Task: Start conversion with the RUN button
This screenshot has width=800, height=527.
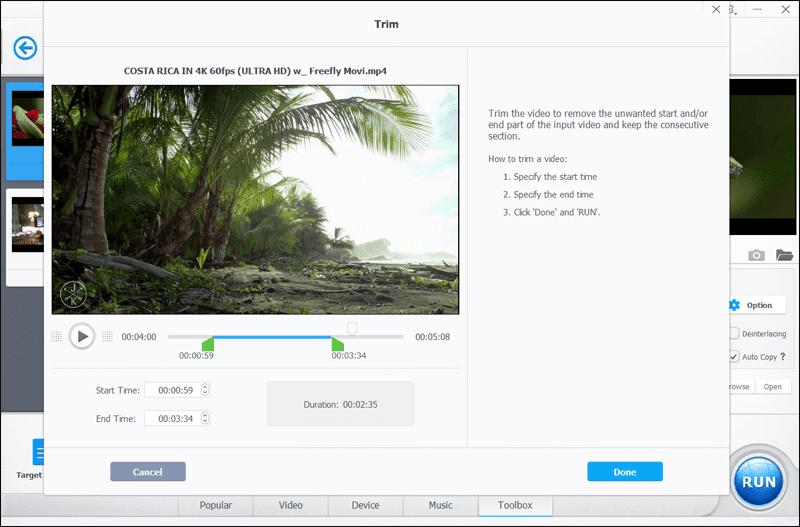Action: pyautogui.click(x=759, y=481)
